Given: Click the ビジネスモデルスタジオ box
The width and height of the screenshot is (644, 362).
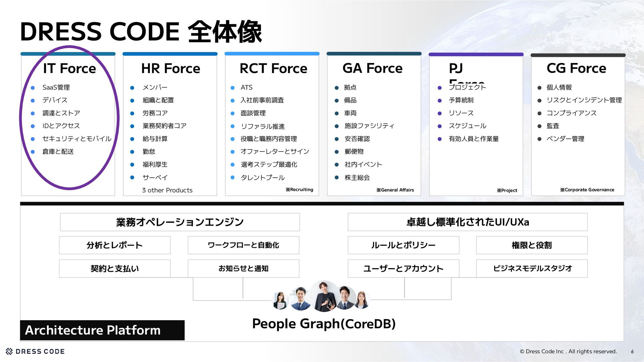Looking at the screenshot, I should [532, 268].
